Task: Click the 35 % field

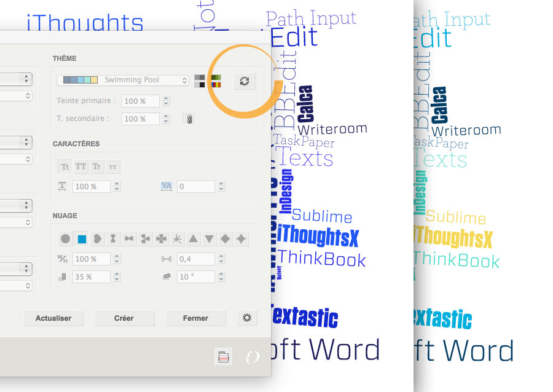Action: click(x=92, y=276)
